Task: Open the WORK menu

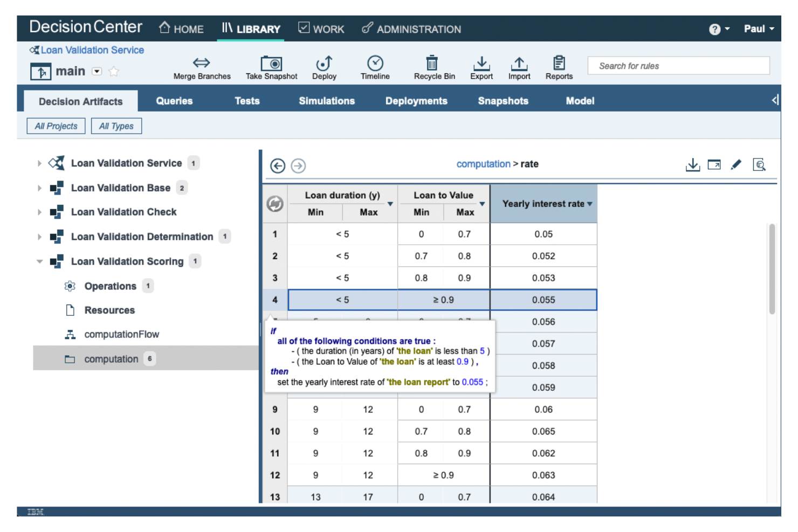Action: click(x=321, y=29)
